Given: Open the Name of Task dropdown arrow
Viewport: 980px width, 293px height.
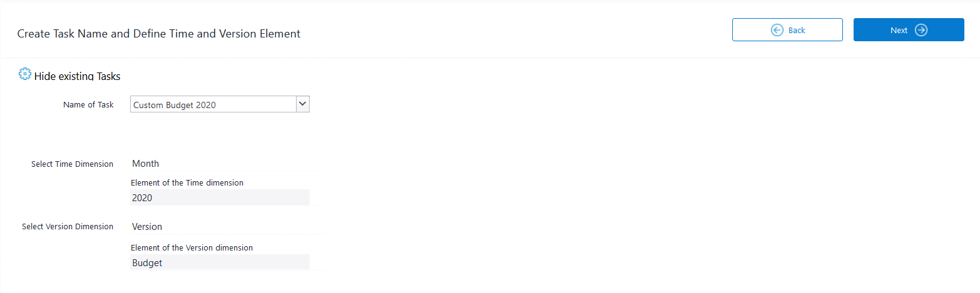Looking at the screenshot, I should pyautogui.click(x=303, y=104).
